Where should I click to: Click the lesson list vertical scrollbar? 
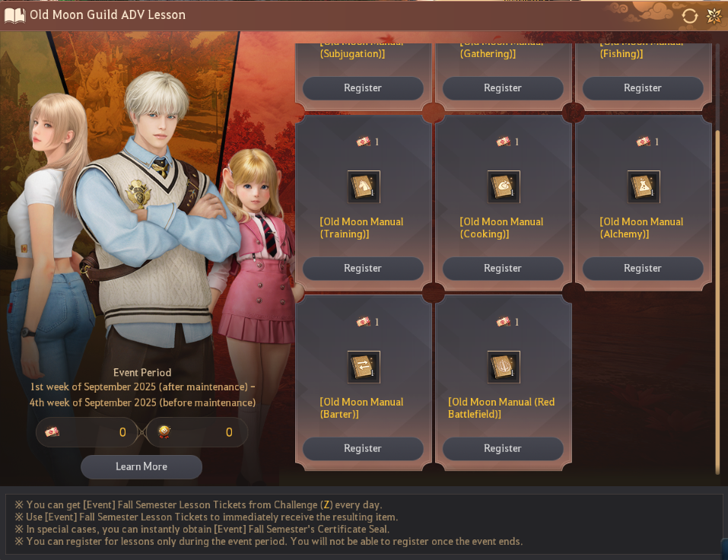[x=718, y=302]
